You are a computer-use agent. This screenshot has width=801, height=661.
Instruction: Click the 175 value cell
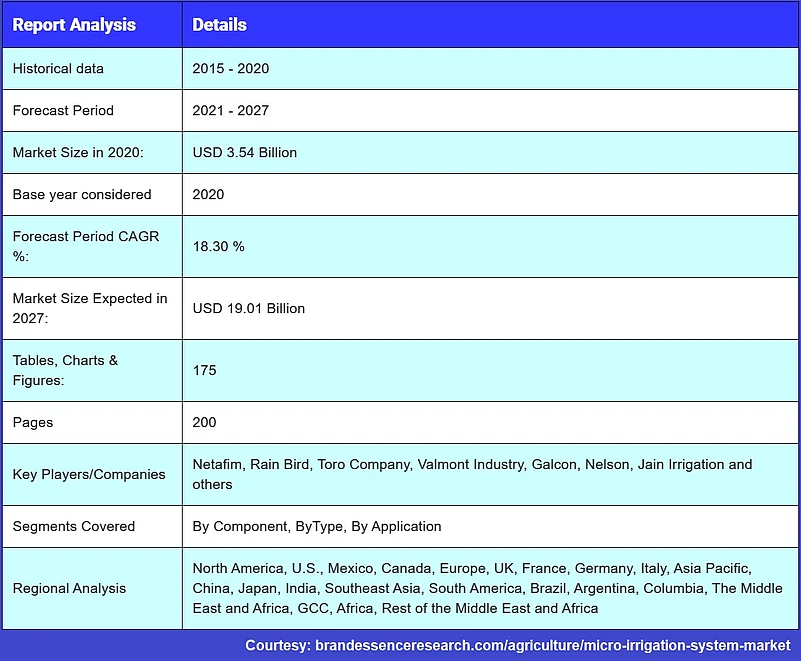[205, 370]
